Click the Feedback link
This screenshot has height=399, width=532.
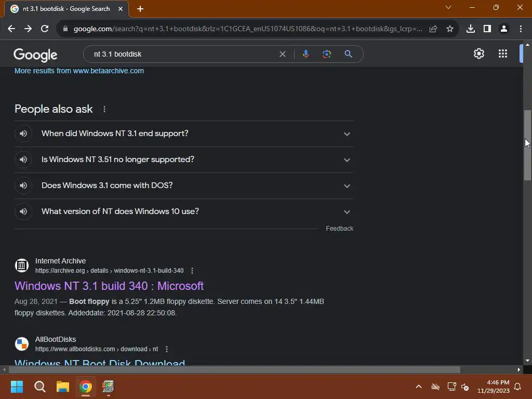pos(339,229)
